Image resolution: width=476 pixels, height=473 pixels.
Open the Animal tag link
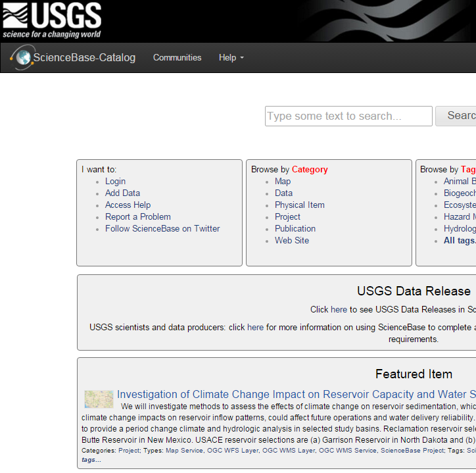click(460, 182)
